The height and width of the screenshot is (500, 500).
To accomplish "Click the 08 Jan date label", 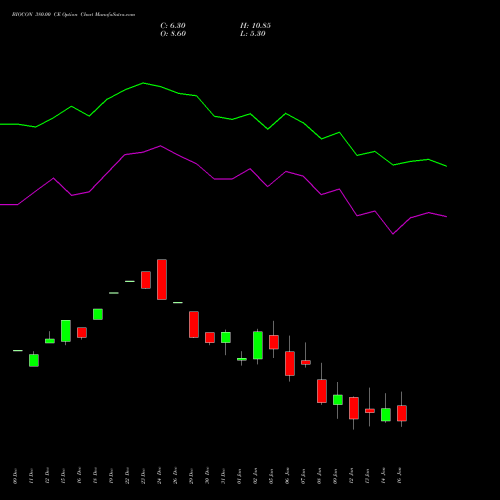I will (x=319, y=476).
